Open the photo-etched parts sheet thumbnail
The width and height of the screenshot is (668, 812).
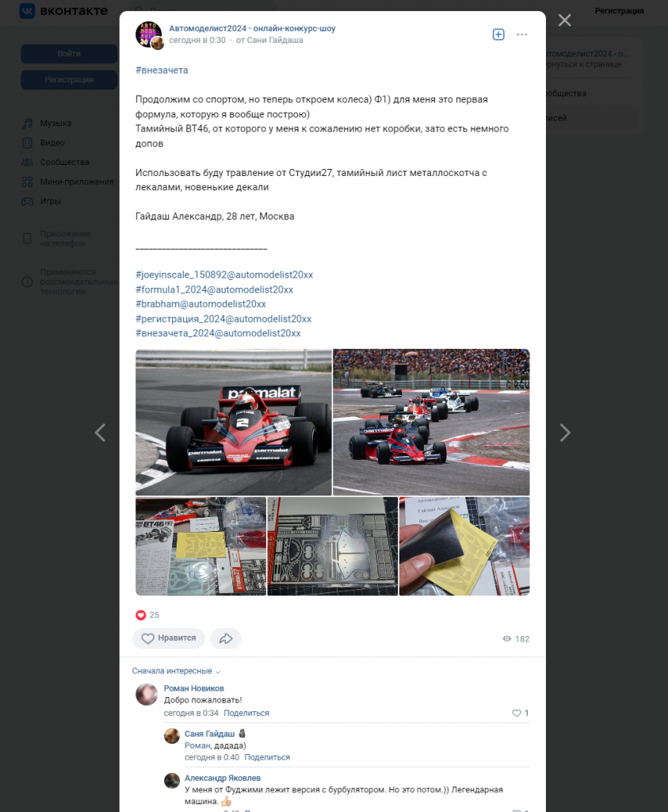click(x=332, y=546)
